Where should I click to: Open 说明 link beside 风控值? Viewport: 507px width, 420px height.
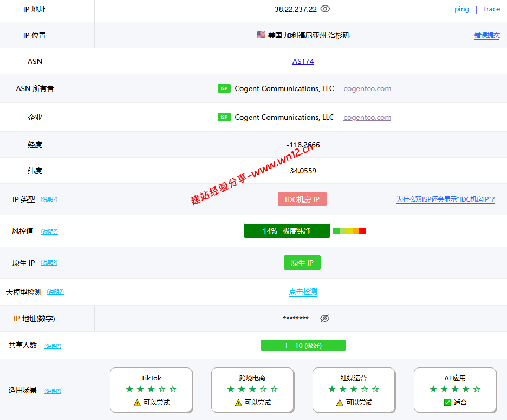tap(49, 231)
